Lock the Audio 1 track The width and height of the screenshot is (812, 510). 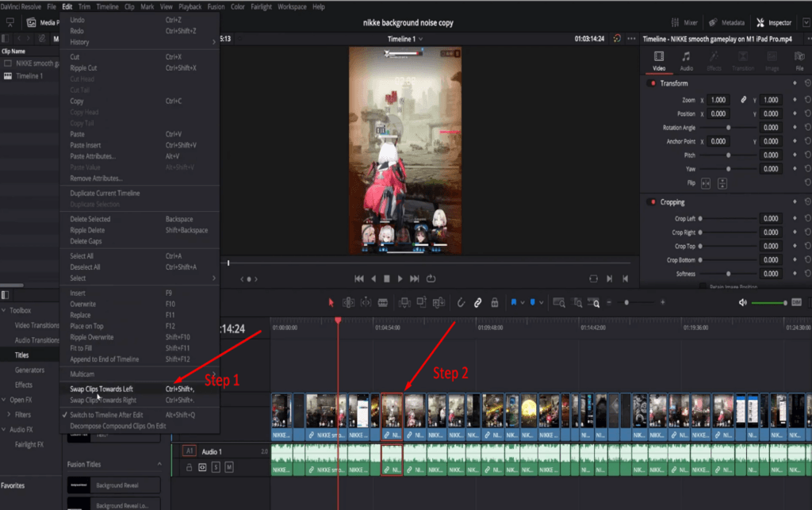(x=189, y=467)
